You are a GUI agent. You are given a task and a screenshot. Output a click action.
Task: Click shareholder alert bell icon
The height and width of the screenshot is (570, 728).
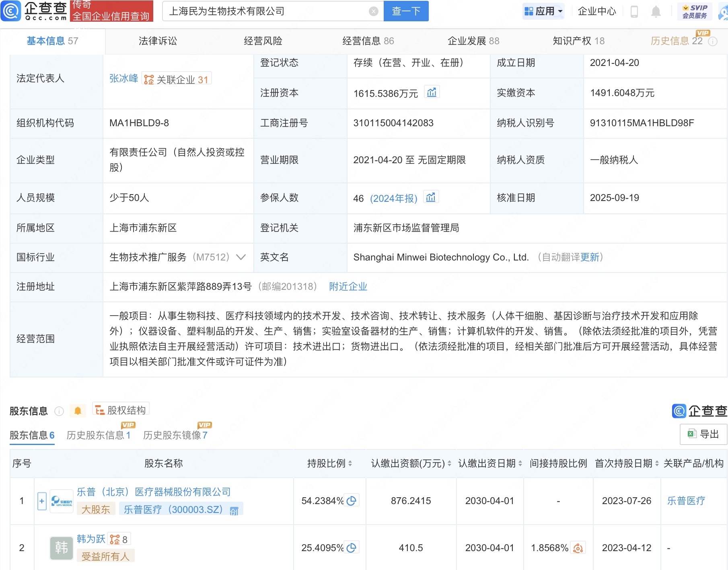point(78,410)
